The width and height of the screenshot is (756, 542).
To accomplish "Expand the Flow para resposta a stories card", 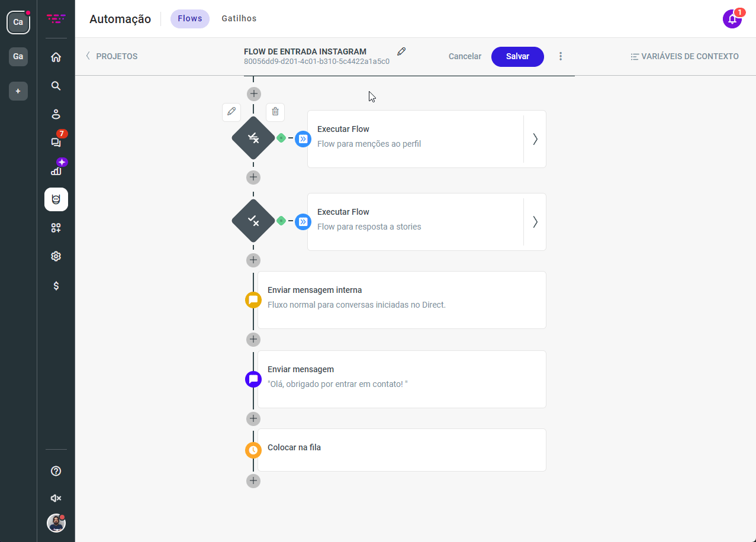I will point(535,222).
